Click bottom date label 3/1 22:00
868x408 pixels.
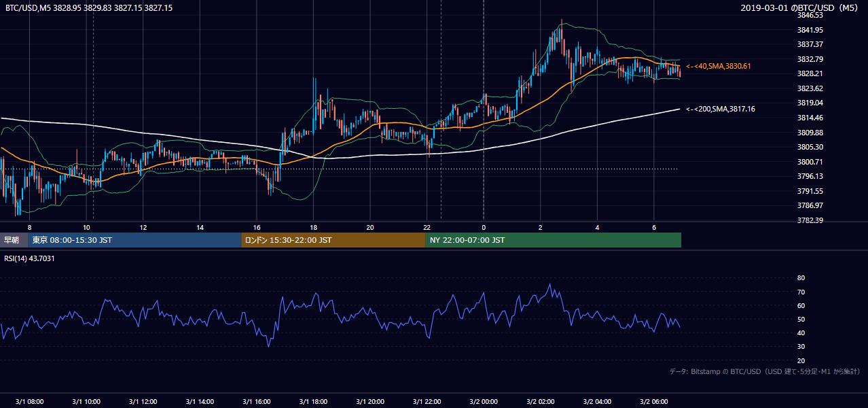pyautogui.click(x=427, y=401)
